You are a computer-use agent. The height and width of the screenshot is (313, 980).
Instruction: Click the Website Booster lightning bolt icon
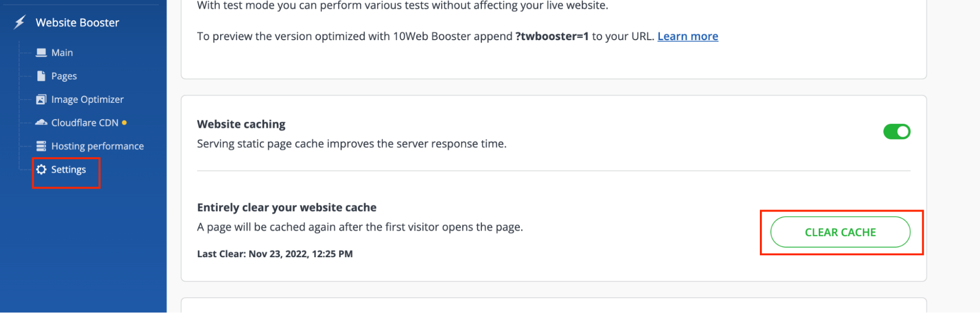pos(19,22)
